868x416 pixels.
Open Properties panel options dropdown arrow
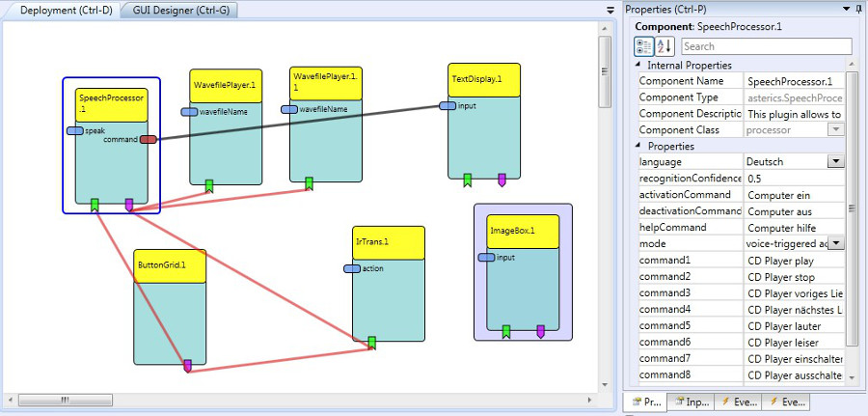tap(847, 9)
